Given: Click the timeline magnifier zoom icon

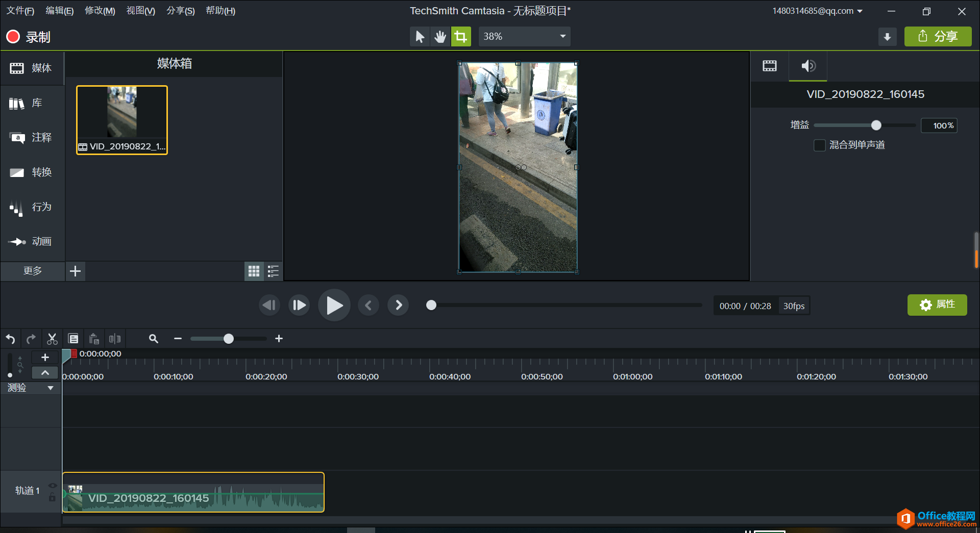Looking at the screenshot, I should click(x=153, y=339).
